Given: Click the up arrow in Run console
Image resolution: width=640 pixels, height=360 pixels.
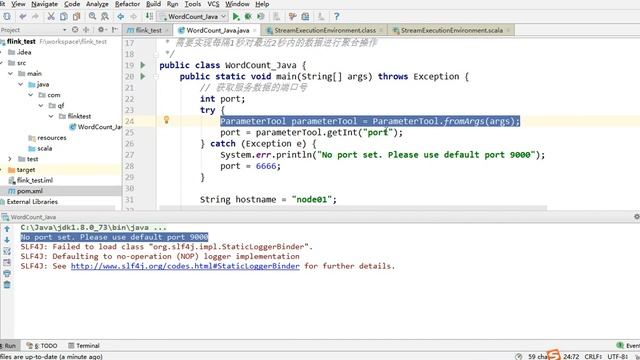Looking at the screenshot, I should 7,229.
